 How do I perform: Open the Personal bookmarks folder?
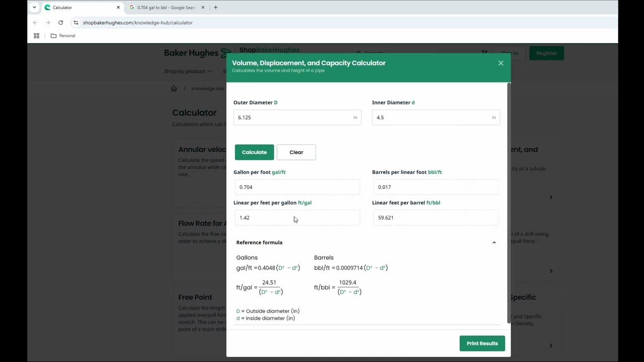click(63, 36)
